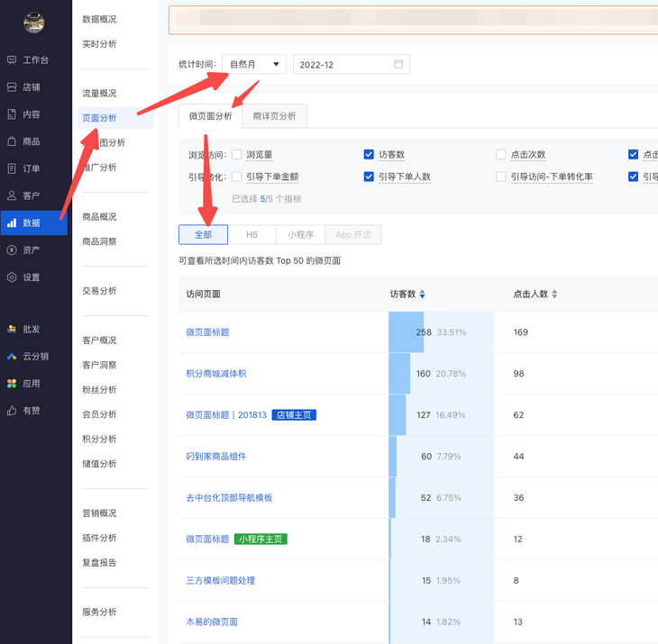Enable the 浏览量 checkbox
658x644 pixels.
(x=237, y=155)
